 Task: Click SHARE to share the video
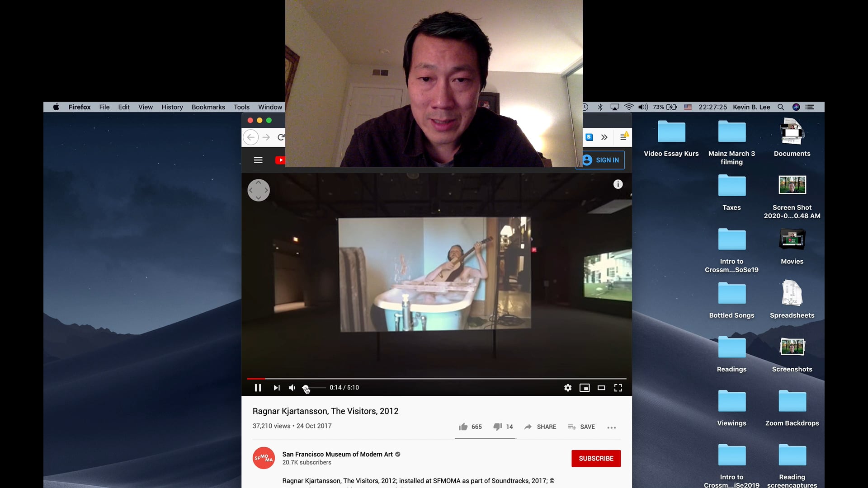539,427
